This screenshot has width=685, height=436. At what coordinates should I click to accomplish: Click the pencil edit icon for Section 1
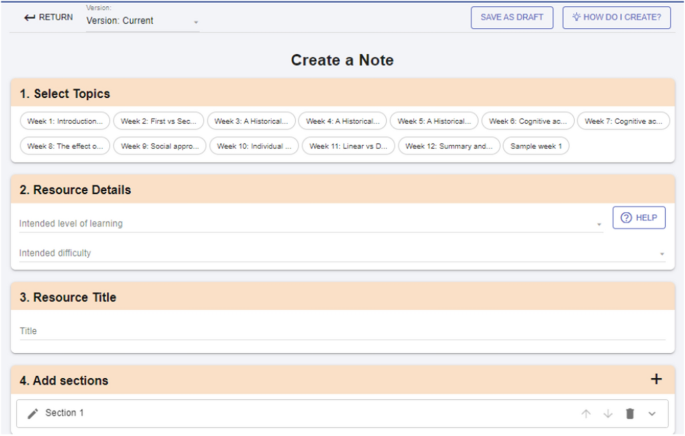[32, 413]
